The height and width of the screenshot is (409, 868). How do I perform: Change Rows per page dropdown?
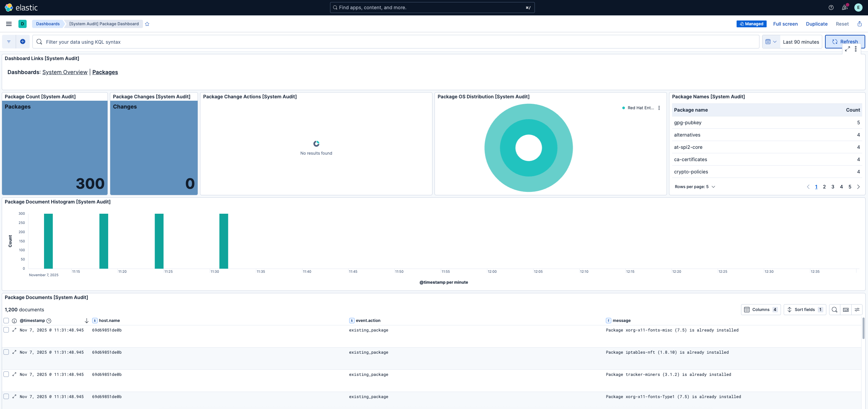point(695,187)
